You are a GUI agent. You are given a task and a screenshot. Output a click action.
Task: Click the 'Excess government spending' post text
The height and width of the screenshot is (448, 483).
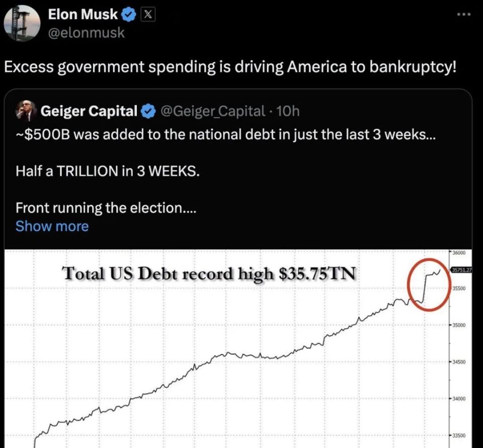pos(230,67)
